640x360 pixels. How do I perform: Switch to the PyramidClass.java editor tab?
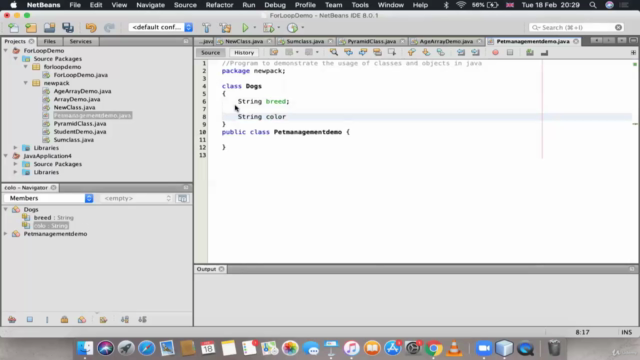[371, 41]
